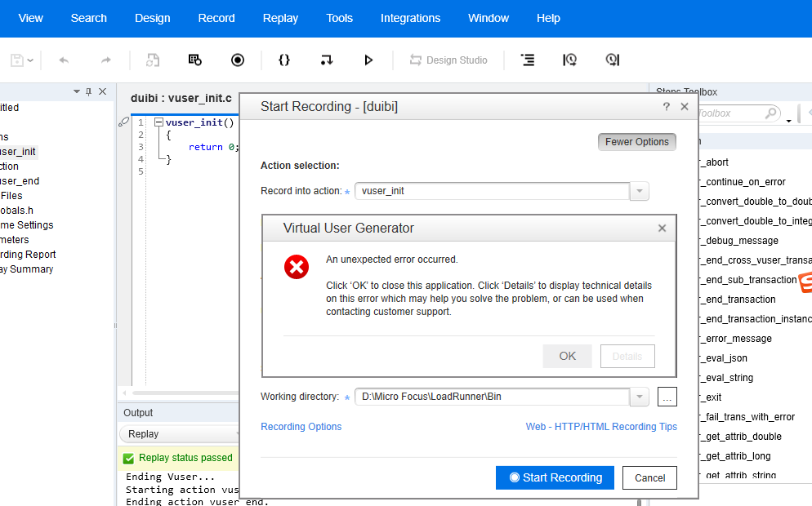Screen dimensions: 812x506
Task: Click the Replay play triangle icon
Action: tap(368, 60)
